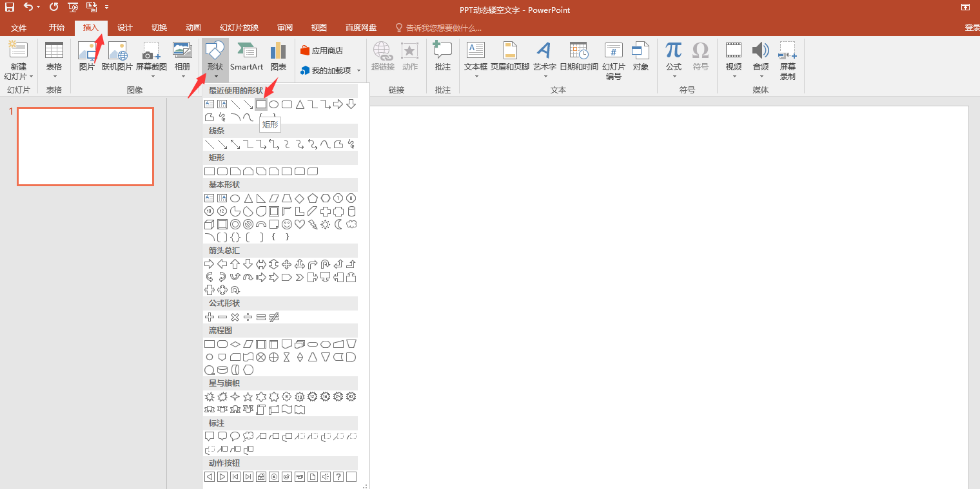The image size is (980, 489).
Task: Select the flowchart magnetic disk shape
Action: tap(222, 370)
